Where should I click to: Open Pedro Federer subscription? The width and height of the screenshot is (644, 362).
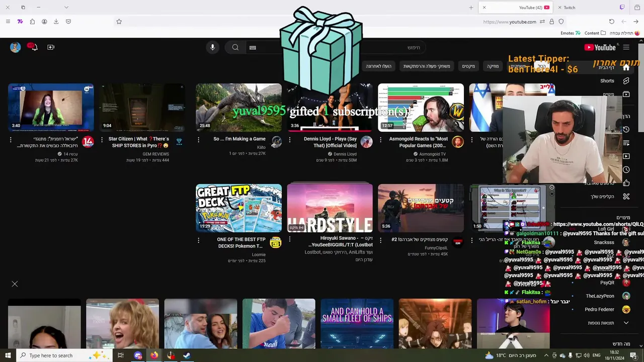[x=607, y=309]
